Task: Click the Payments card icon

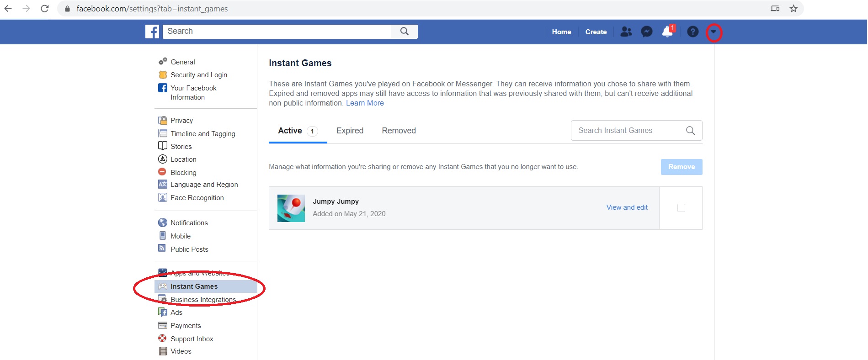Action: 163,325
